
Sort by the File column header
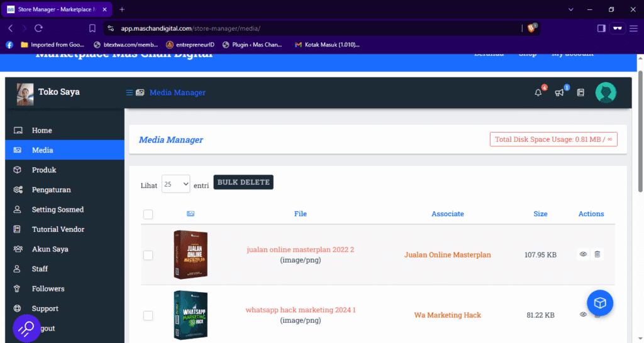tap(300, 214)
